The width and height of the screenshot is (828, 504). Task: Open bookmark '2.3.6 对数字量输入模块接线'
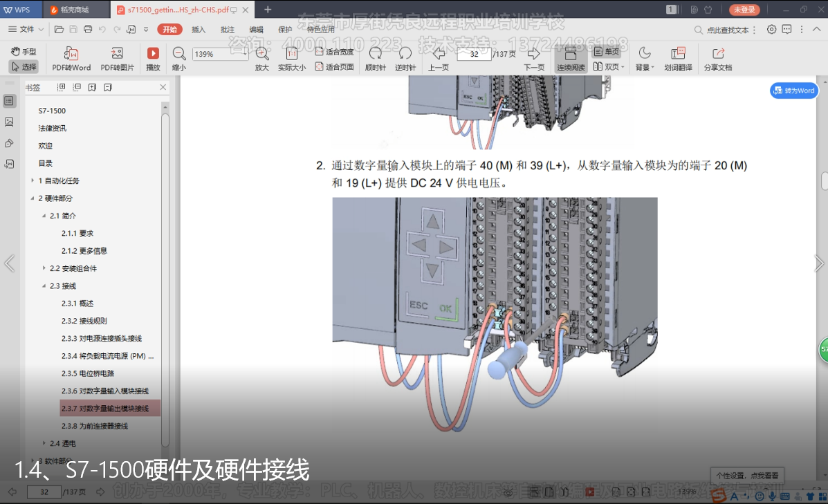105,391
